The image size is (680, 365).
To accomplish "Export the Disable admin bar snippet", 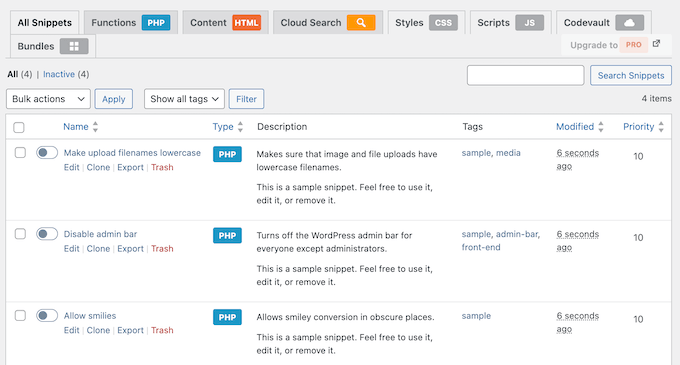I will pos(131,249).
